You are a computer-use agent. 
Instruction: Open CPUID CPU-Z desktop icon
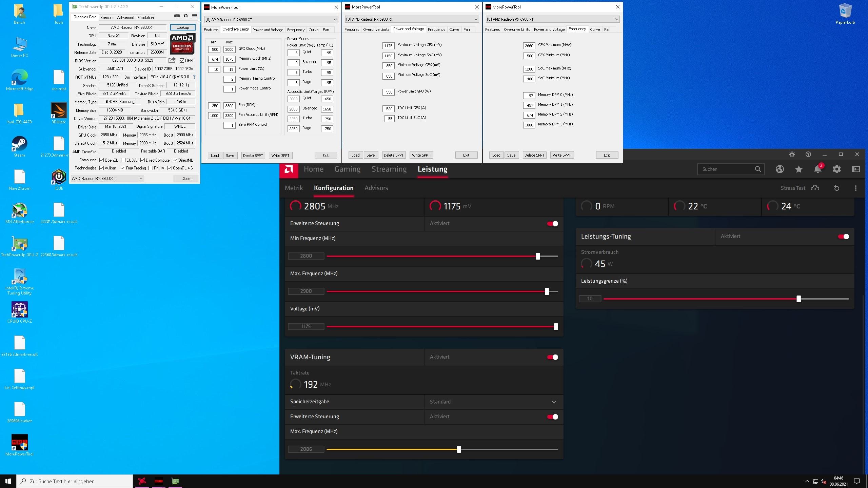(19, 312)
